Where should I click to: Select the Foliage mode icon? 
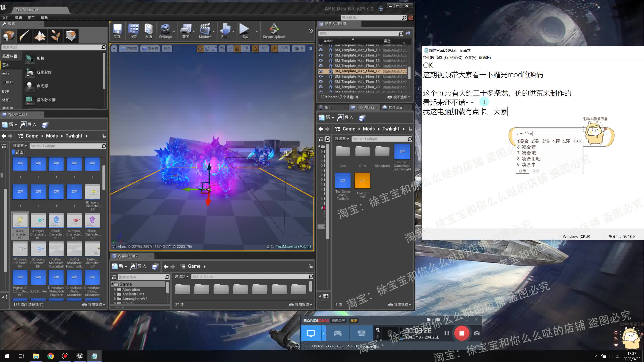pos(55,36)
